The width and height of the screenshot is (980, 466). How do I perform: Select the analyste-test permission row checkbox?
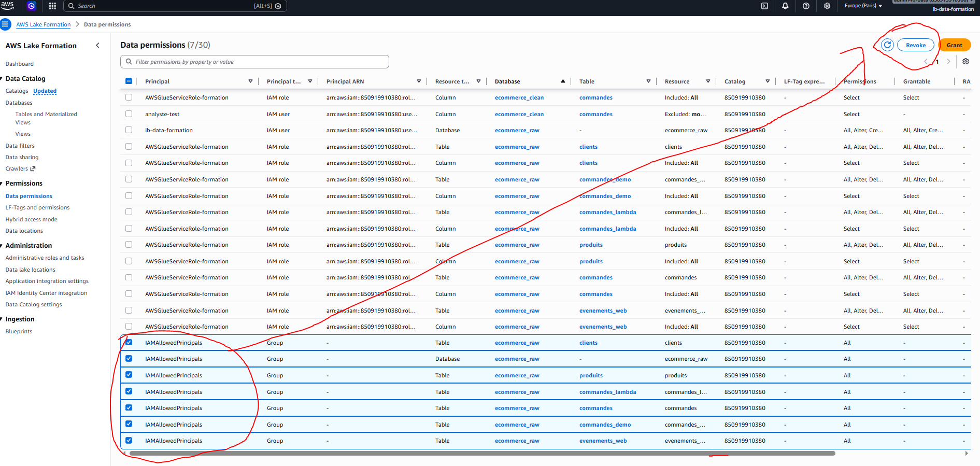point(129,114)
